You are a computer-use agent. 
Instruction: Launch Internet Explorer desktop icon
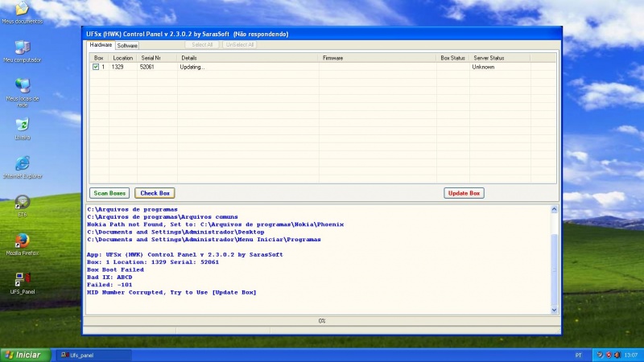point(23,167)
